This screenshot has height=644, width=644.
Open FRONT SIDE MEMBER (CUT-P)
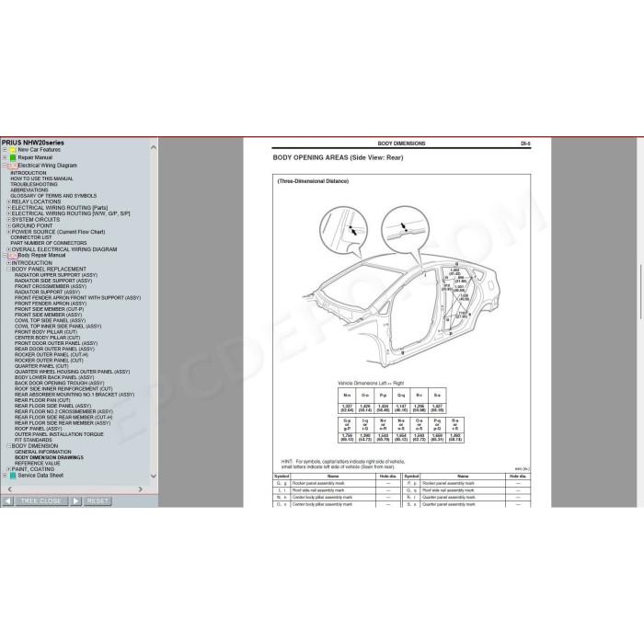click(50, 309)
